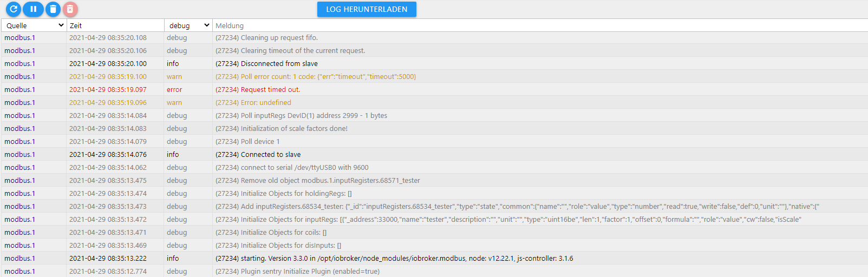Image resolution: width=868 pixels, height=277 pixels.
Task: Click 'Plugin sentry Initialize Plugin' message
Action: pyautogui.click(x=297, y=271)
